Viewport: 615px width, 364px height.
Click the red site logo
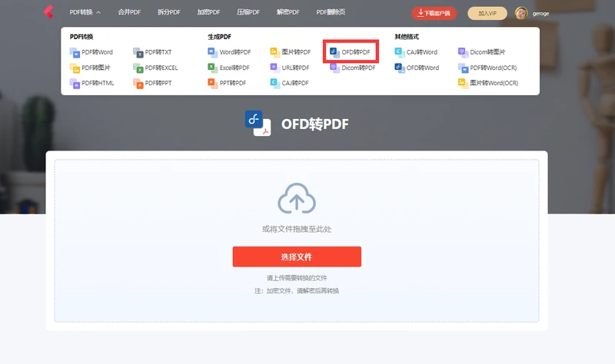point(48,12)
